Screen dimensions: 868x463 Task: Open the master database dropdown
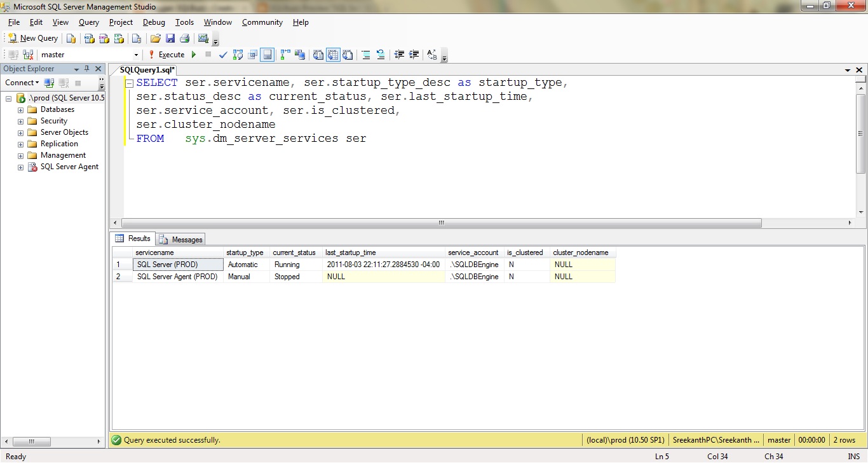coord(136,55)
